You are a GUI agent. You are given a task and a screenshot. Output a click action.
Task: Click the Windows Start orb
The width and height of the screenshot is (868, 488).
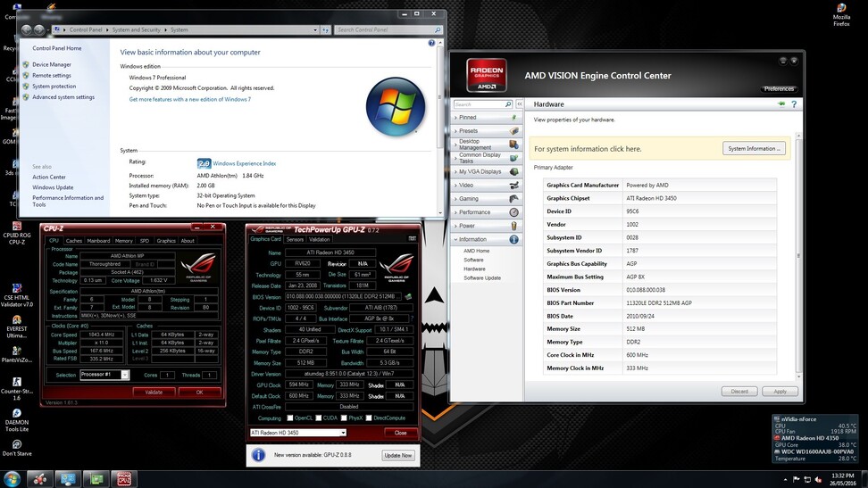point(12,478)
